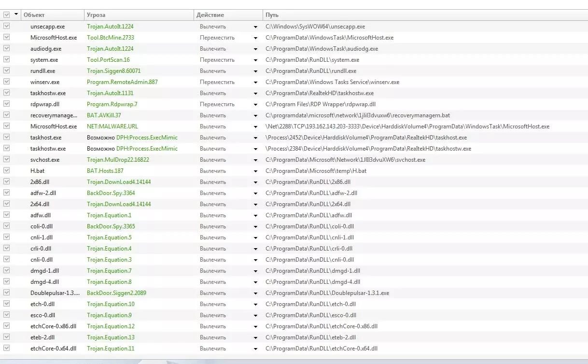
Task: Click the Путь column header
Action: (425, 15)
